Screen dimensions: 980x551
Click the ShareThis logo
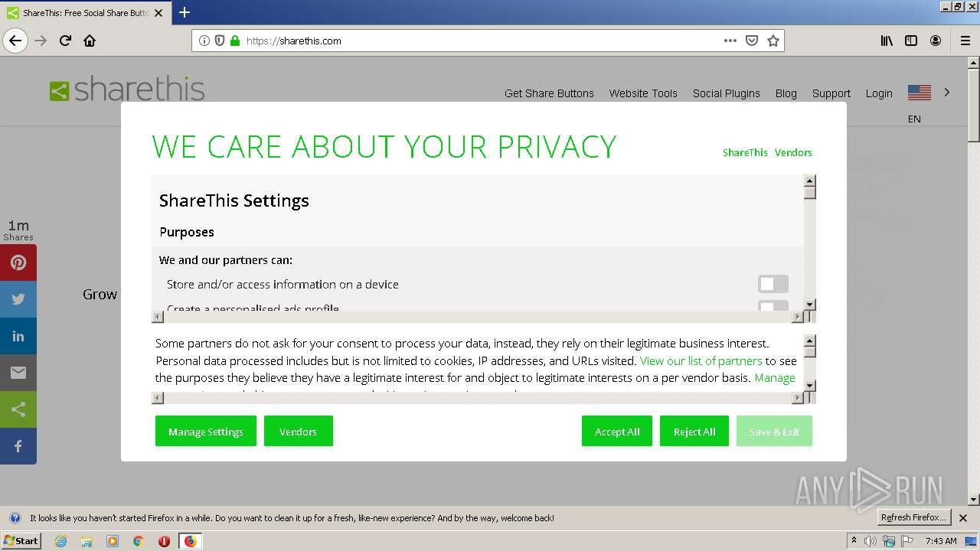(x=127, y=90)
